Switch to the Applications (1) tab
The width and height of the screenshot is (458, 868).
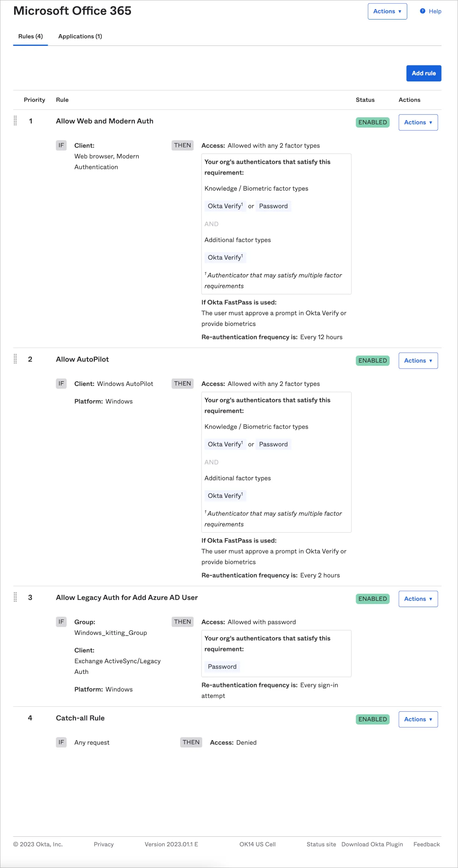point(80,36)
